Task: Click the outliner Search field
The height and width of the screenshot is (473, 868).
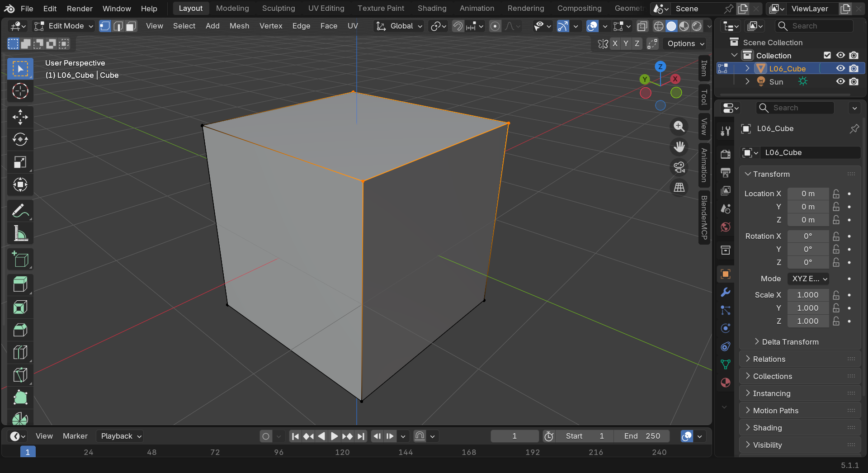Action: click(x=814, y=26)
